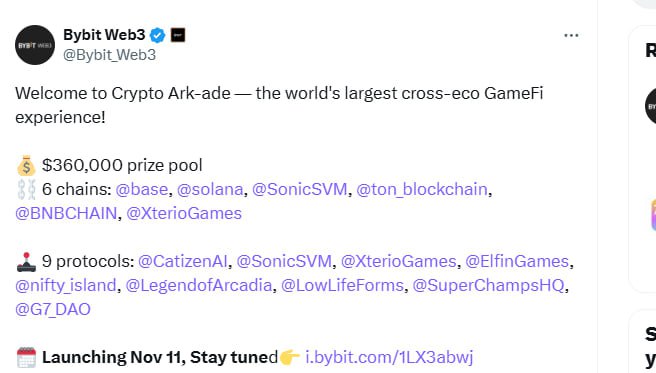656x373 pixels.
Task: Open the @SuperChampsHQ mention
Action: point(488,286)
